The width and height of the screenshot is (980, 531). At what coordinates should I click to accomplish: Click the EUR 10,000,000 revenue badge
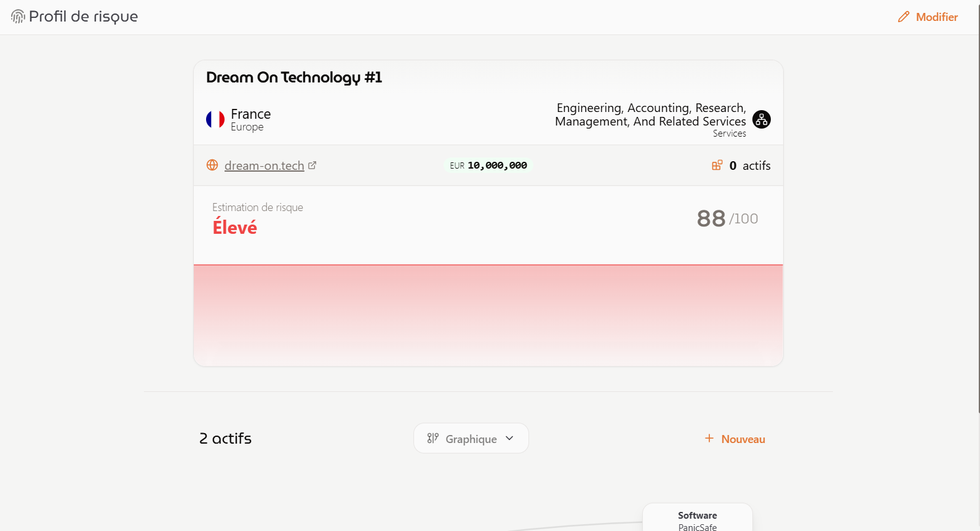[488, 166]
